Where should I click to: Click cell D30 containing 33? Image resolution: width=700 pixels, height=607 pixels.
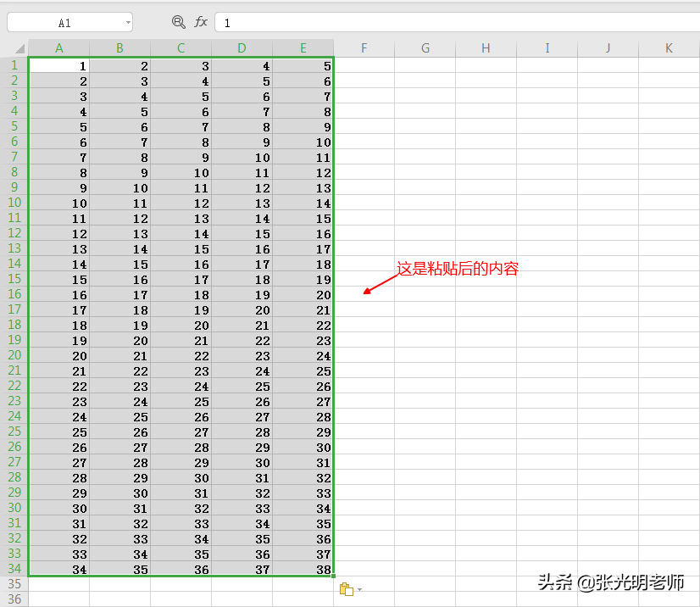tap(242, 508)
